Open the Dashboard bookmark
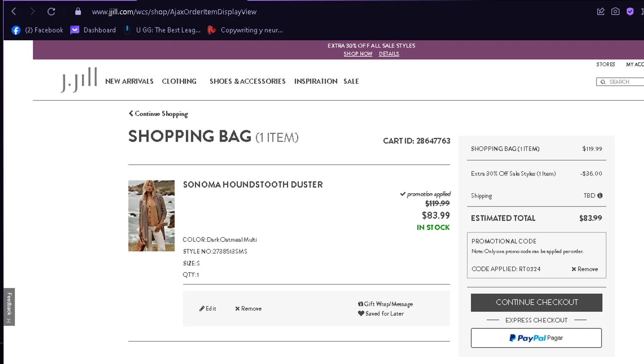The height and width of the screenshot is (364, 644). (93, 30)
